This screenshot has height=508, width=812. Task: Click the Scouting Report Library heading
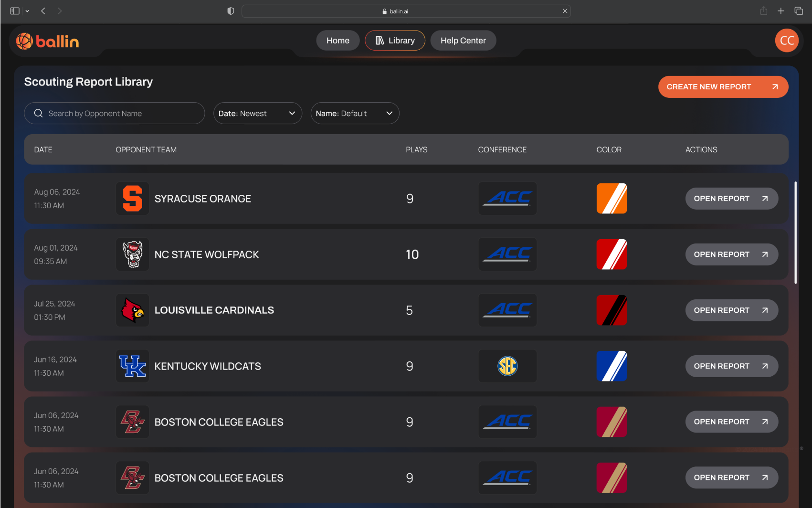(88, 82)
